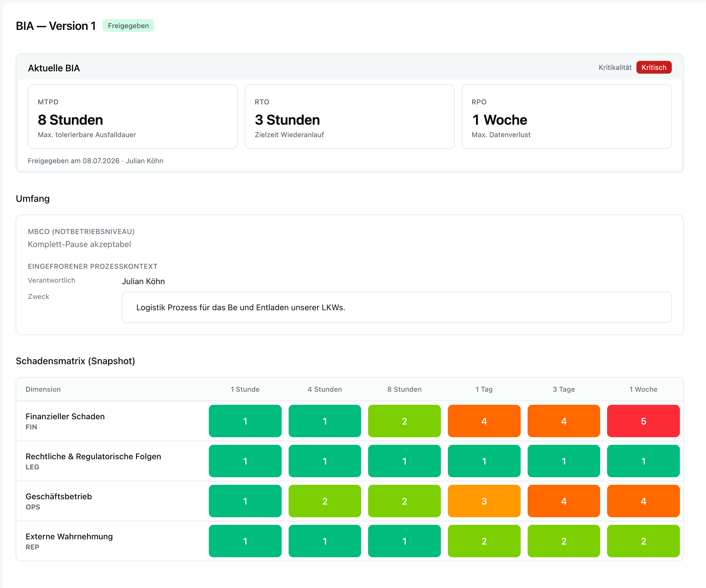Click the Zweck text field about Logistik Prozess
Screen dimensions: 706x588
(x=397, y=307)
